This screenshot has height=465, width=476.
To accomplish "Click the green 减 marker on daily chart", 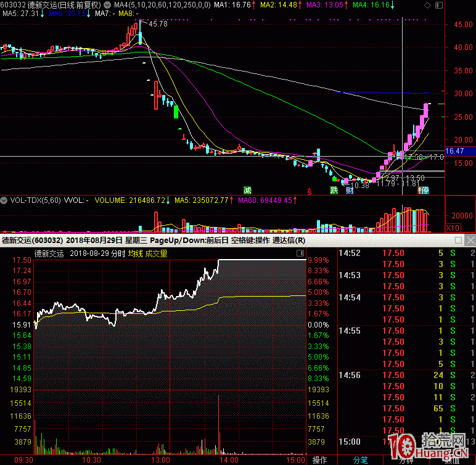I will [x=247, y=191].
